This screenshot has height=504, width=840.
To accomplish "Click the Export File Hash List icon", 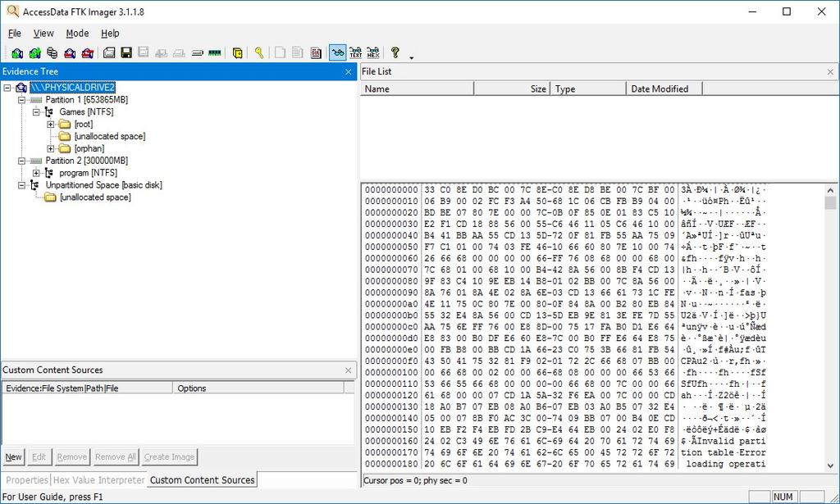I will pos(297,52).
